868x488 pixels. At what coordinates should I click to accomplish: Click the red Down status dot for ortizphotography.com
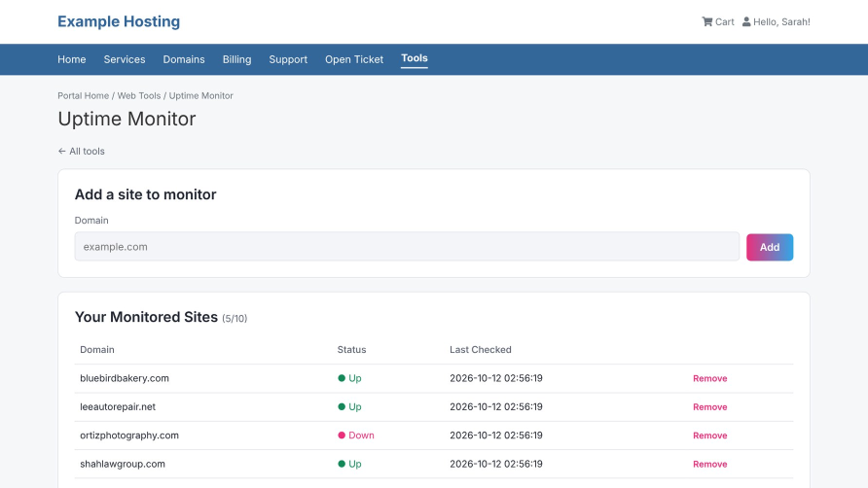point(342,436)
